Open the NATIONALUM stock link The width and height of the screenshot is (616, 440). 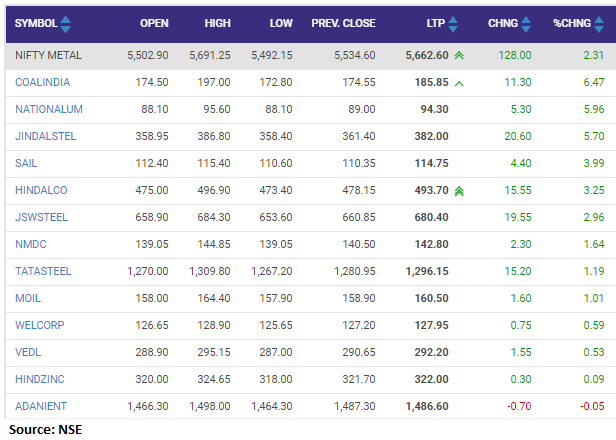49,109
